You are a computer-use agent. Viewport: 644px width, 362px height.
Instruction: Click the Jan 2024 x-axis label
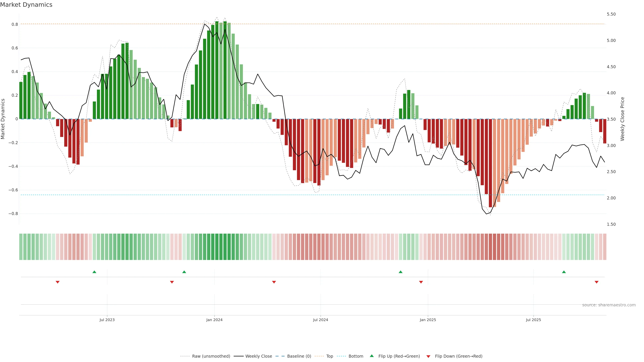pos(214,320)
